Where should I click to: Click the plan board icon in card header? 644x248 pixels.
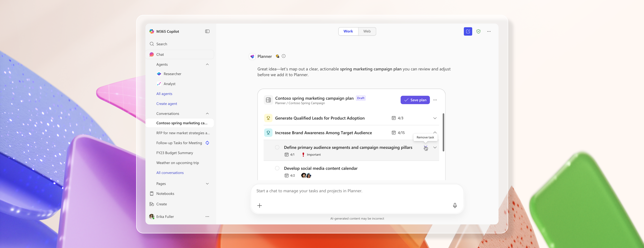(268, 100)
